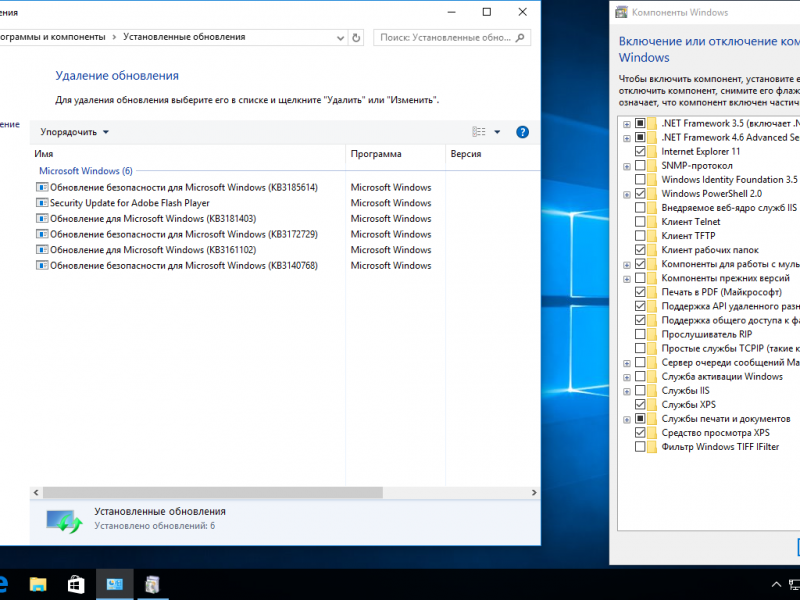800x600 pixels.
Task: Open address bar history dropdown
Action: [x=340, y=38]
